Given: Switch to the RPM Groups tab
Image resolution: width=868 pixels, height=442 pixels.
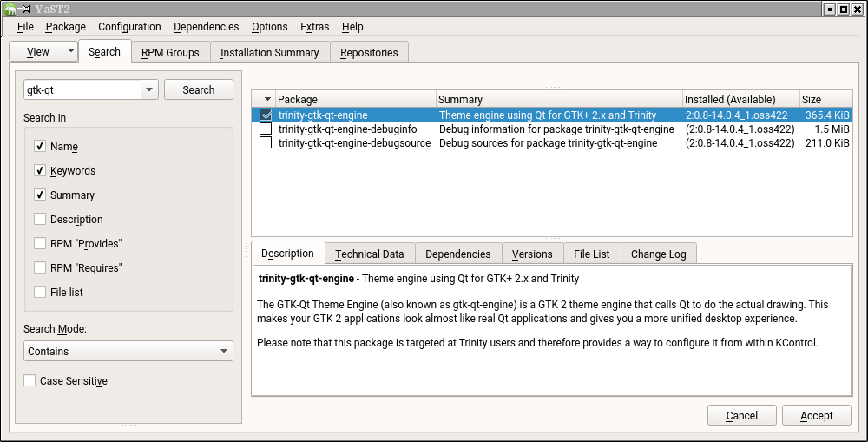Looking at the screenshot, I should pyautogui.click(x=170, y=53).
